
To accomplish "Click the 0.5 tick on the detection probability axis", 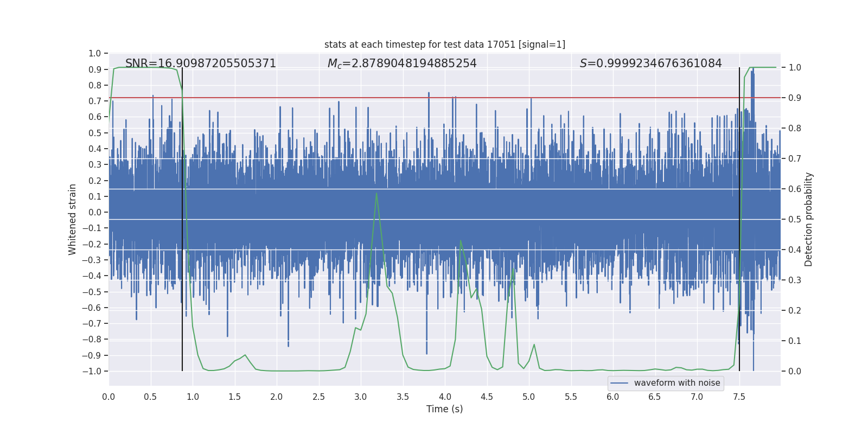I will [795, 219].
